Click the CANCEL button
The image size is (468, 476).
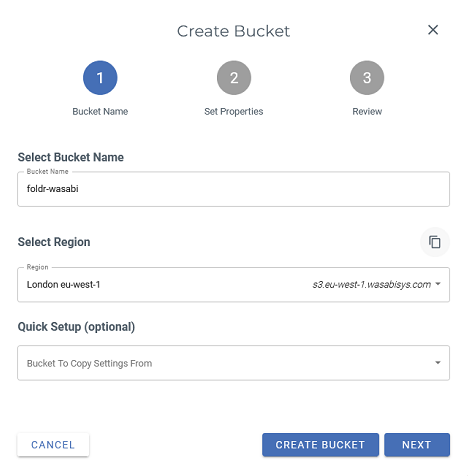tap(53, 445)
